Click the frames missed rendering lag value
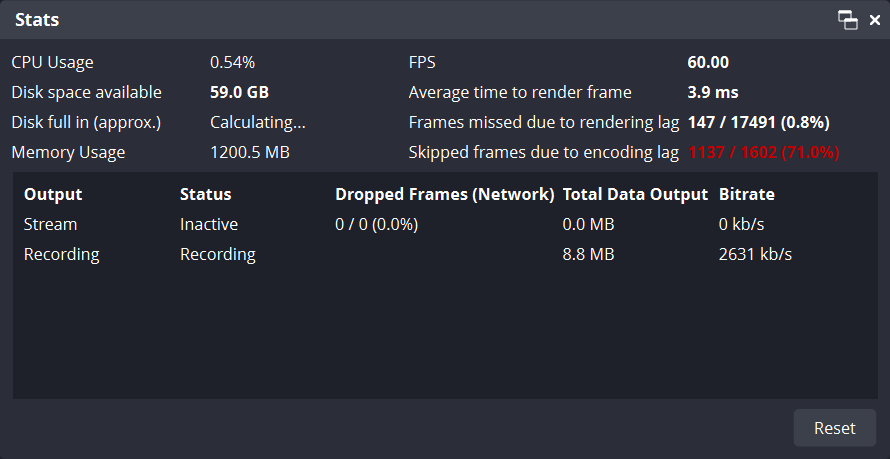The image size is (890, 459). [x=758, y=122]
